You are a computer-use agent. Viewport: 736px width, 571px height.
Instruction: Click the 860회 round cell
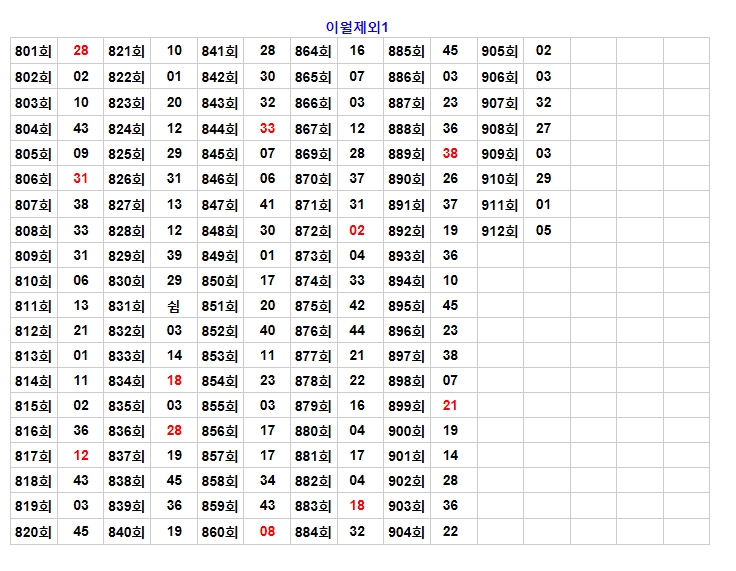[219, 533]
